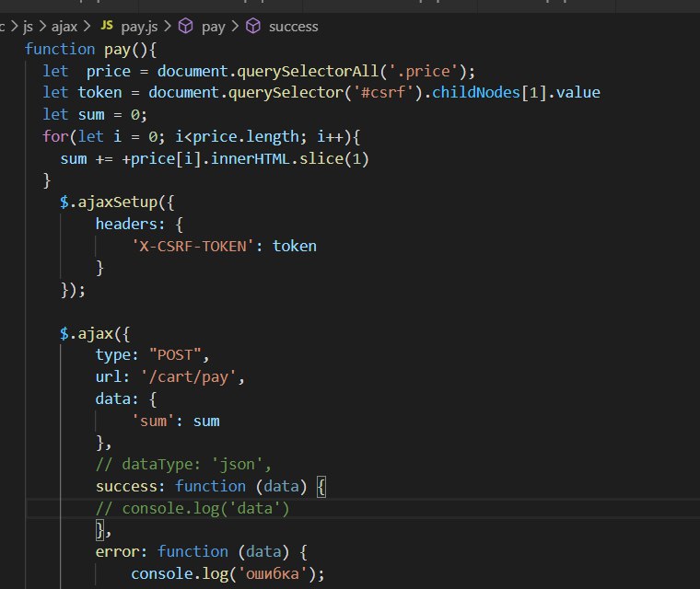
Task: Click breadcrumb chevron before 'success' cube
Action: 235,27
